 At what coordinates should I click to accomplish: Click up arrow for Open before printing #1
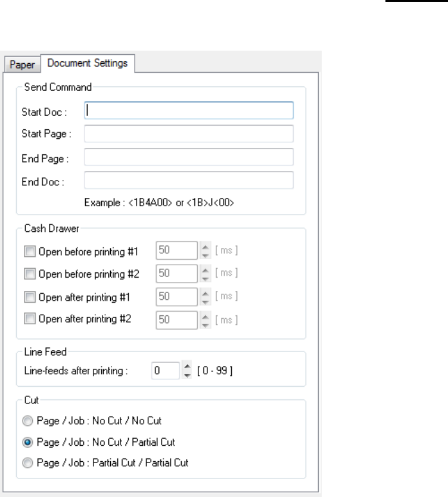(206, 248)
